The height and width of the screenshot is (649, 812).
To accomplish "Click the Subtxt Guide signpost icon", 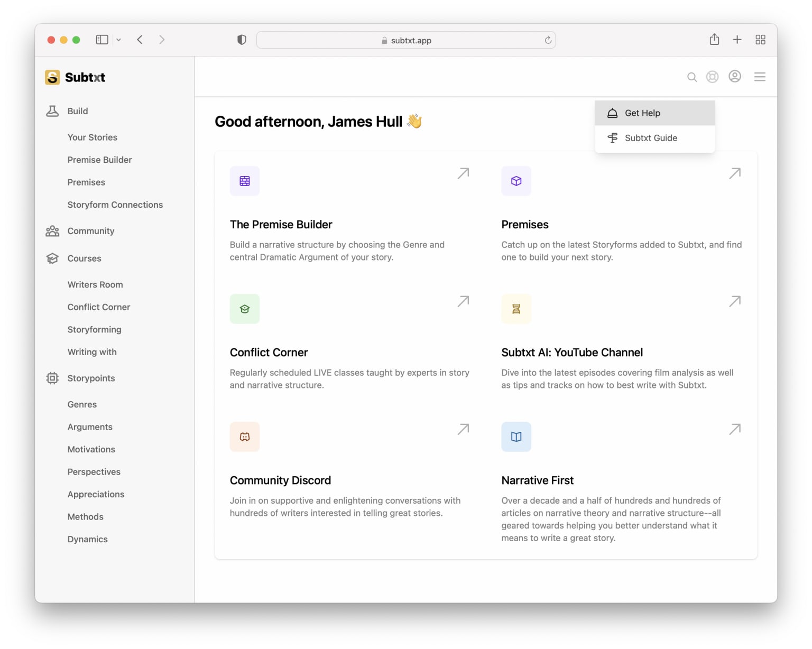I will [x=612, y=138].
